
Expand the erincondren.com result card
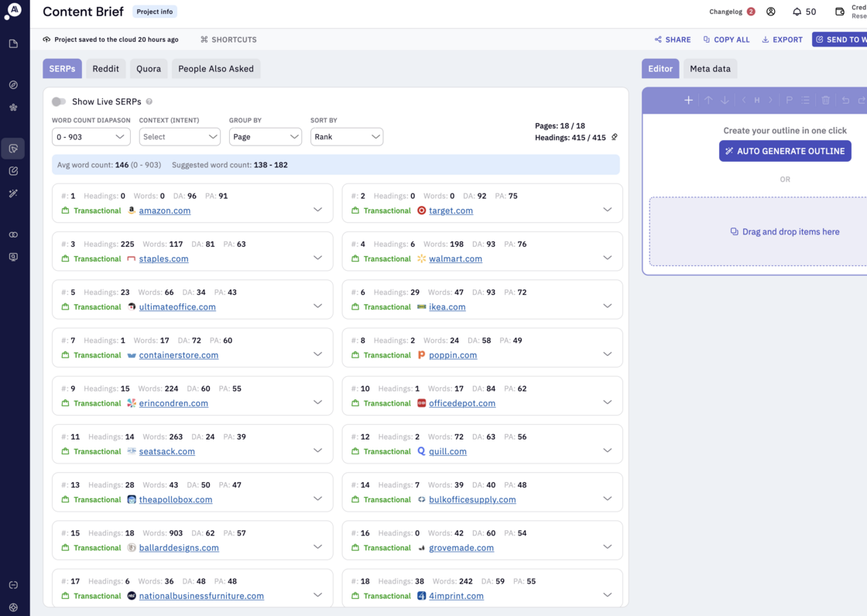pyautogui.click(x=318, y=402)
